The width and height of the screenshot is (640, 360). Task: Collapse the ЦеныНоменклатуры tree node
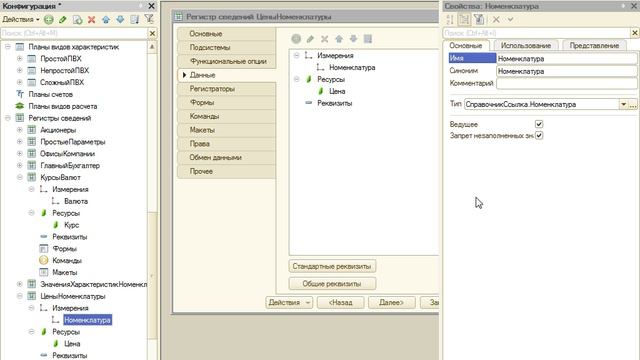coord(19,296)
